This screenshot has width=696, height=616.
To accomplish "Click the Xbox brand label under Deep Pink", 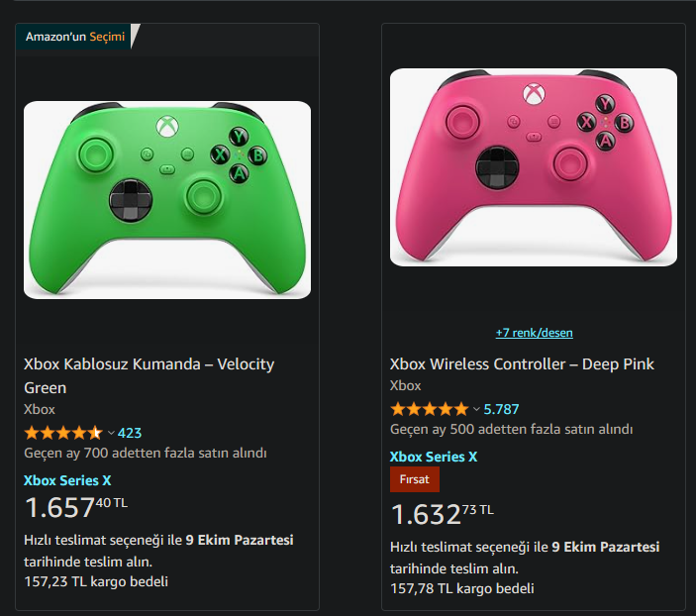I will pyautogui.click(x=406, y=385).
